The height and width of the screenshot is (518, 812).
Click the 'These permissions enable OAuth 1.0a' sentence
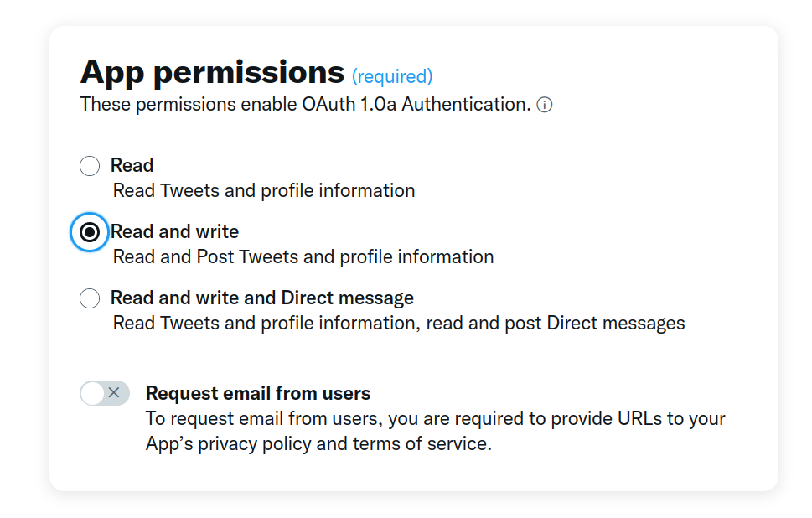[x=305, y=105]
